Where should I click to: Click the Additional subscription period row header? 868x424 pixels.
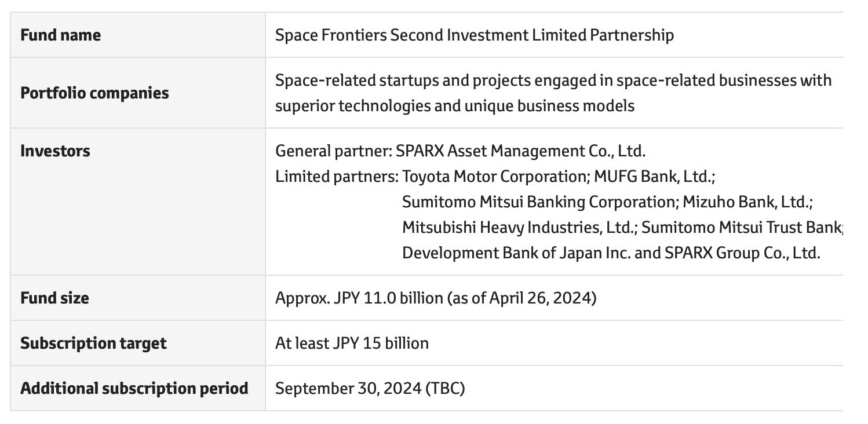point(134,389)
